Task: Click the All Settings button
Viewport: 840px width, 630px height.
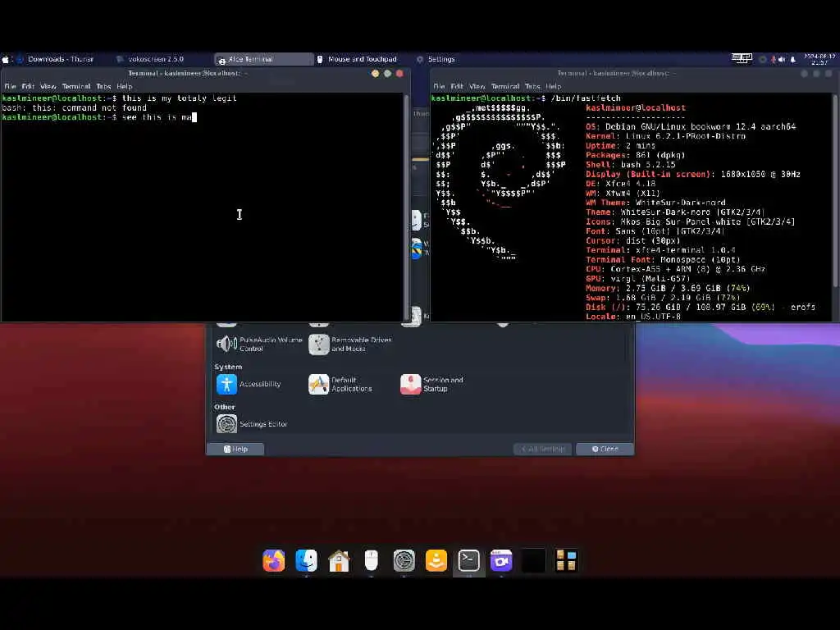Action: tap(543, 449)
